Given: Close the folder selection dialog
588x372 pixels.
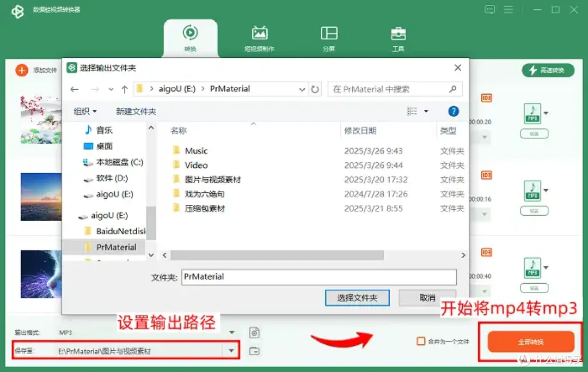Looking at the screenshot, I should coord(458,68).
